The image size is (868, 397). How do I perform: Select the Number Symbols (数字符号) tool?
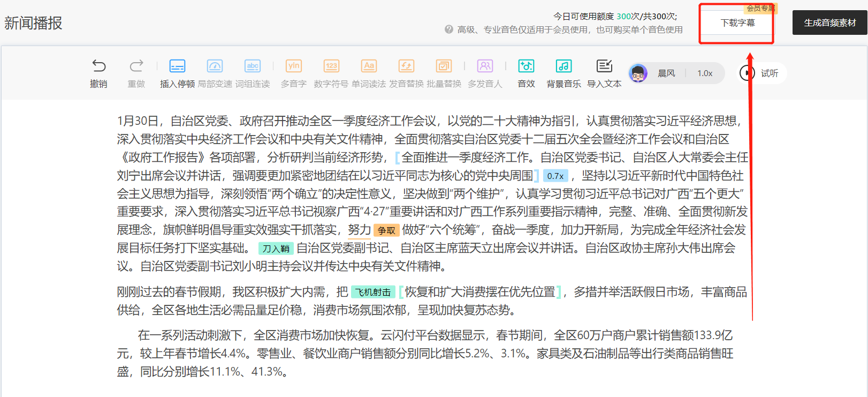331,66
